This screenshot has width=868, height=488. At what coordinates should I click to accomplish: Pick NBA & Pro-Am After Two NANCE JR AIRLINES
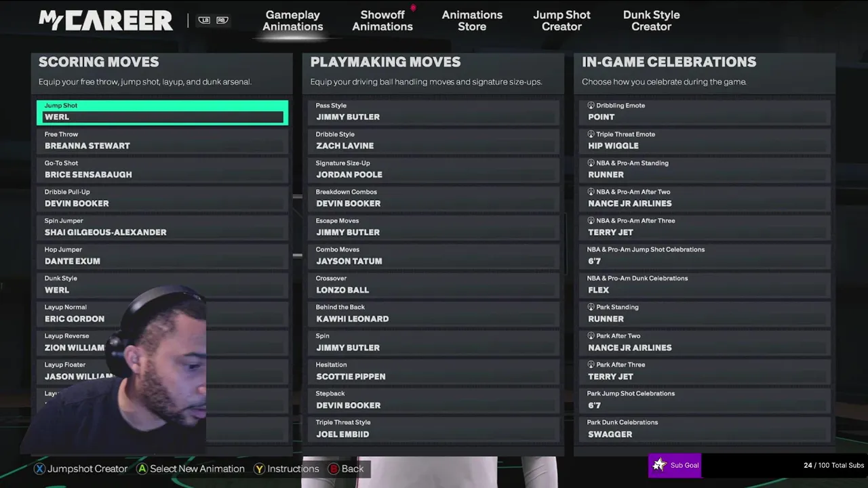pos(705,199)
